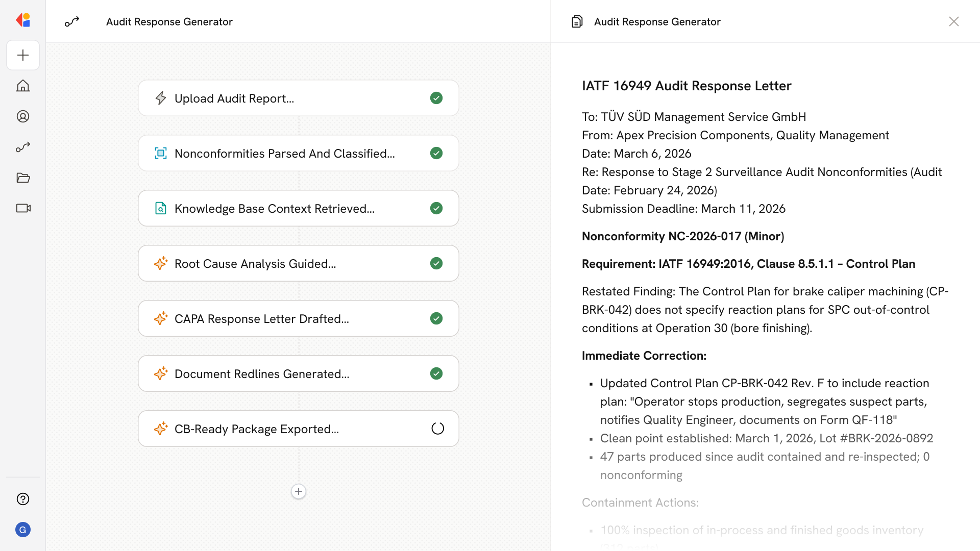Open the video camera icon in sidebar
The image size is (980, 551).
coord(23,208)
